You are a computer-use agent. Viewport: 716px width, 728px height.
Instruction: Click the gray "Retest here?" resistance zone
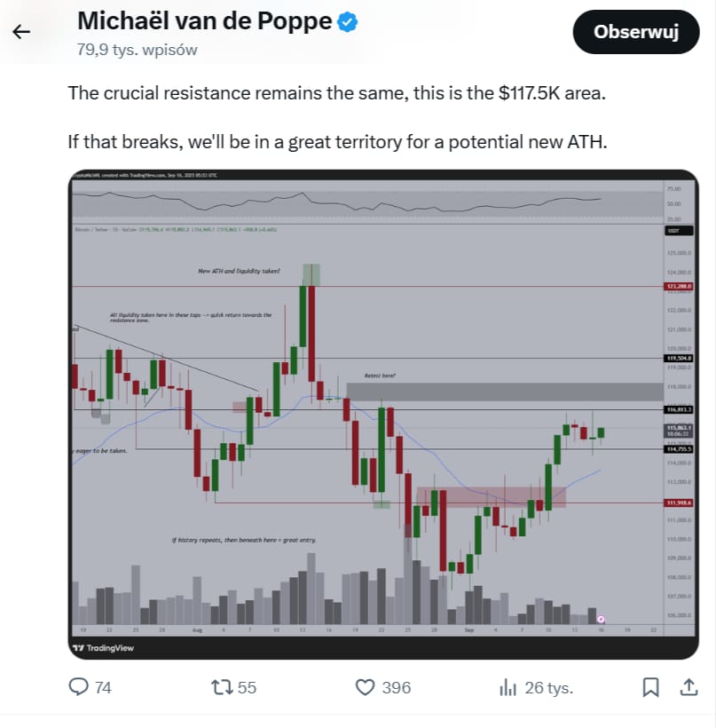click(504, 392)
